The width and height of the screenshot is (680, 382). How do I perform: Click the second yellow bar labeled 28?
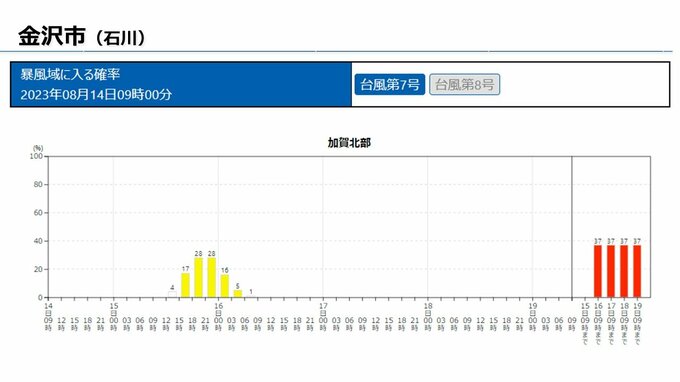click(212, 278)
